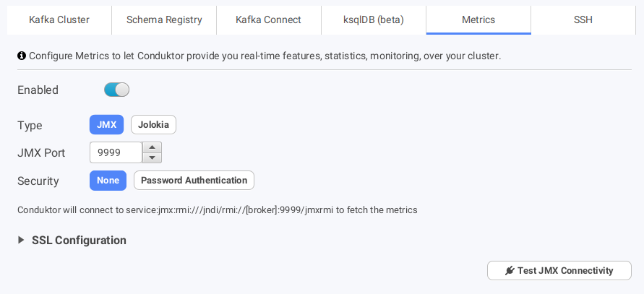644x294 pixels.
Task: Increase JMX Port with up arrow
Action: (x=152, y=147)
